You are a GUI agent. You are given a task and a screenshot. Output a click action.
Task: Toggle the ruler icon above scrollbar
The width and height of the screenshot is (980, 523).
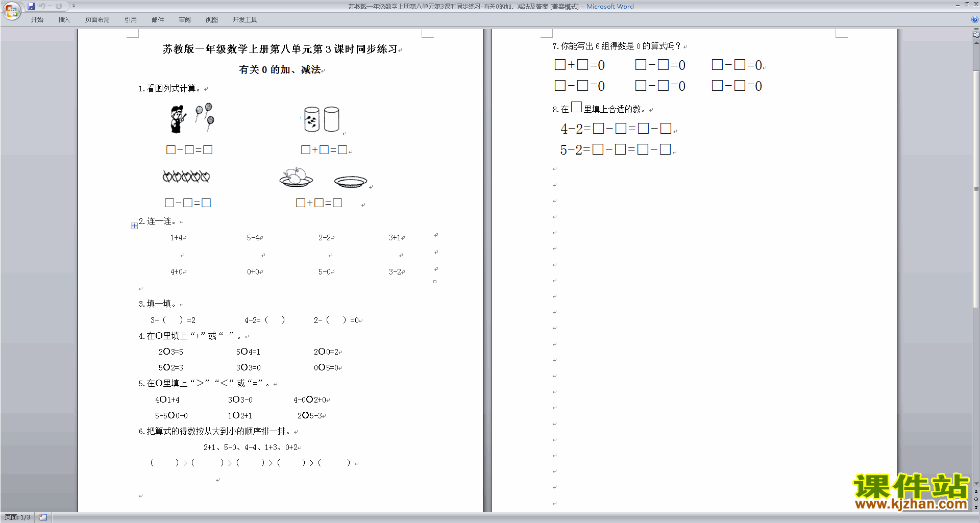976,35
